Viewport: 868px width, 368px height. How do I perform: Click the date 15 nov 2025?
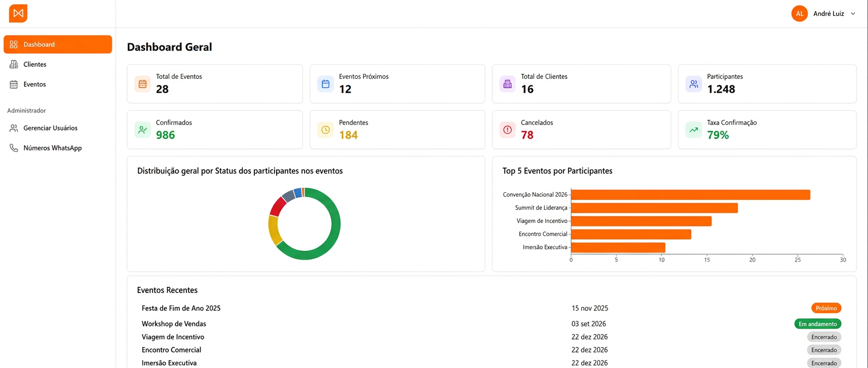coord(590,308)
